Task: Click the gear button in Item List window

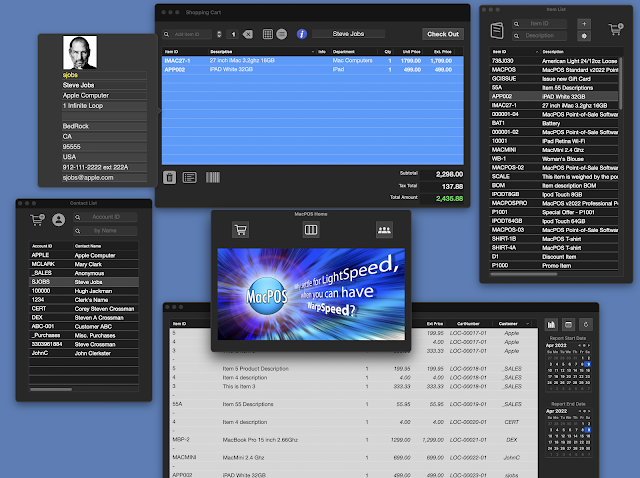Action: 584,36
